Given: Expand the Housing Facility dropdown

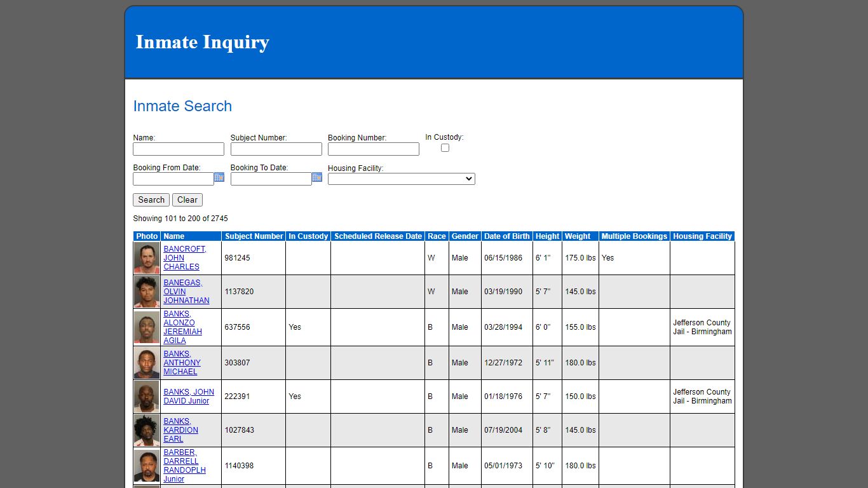Looking at the screenshot, I should click(402, 179).
